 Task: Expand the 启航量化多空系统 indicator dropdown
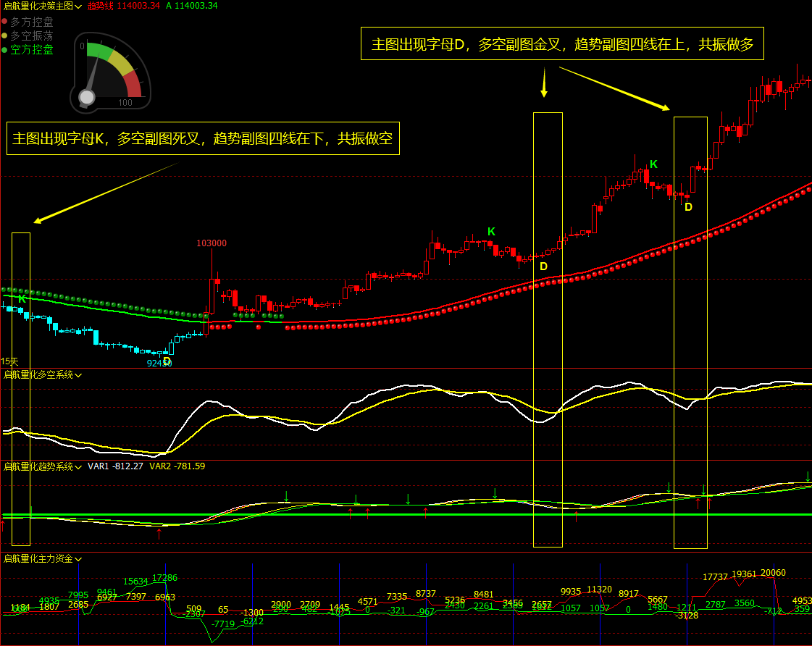pos(78,374)
